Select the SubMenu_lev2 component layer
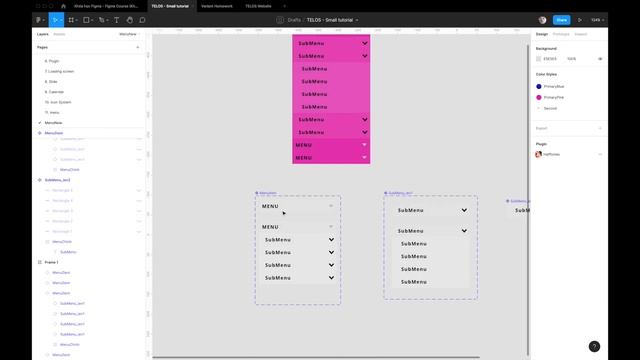Screen dimensions: 640x360 coord(58,180)
